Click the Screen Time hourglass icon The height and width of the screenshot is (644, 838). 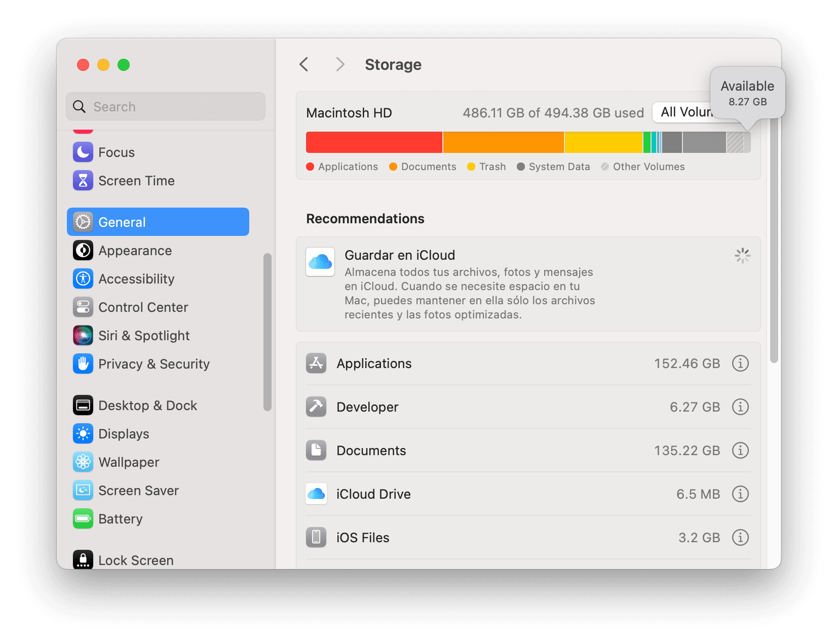pyautogui.click(x=83, y=180)
